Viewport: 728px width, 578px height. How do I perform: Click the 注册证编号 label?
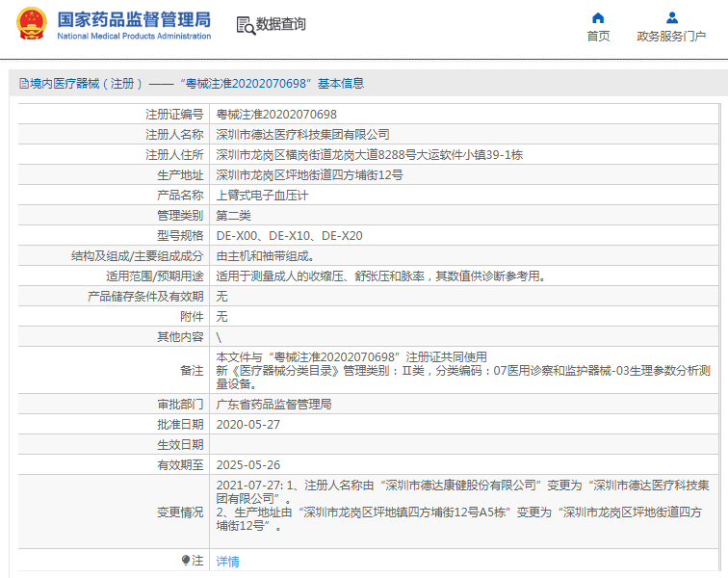coord(174,115)
